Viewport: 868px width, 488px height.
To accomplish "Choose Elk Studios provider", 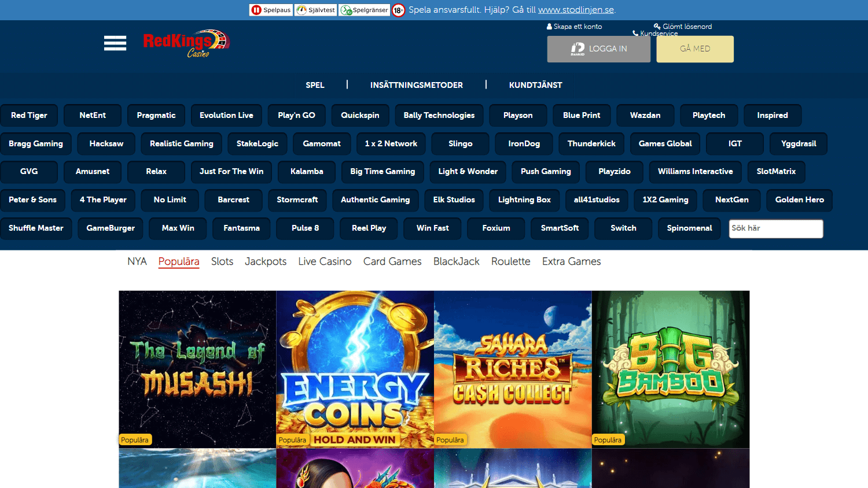I will coord(454,199).
